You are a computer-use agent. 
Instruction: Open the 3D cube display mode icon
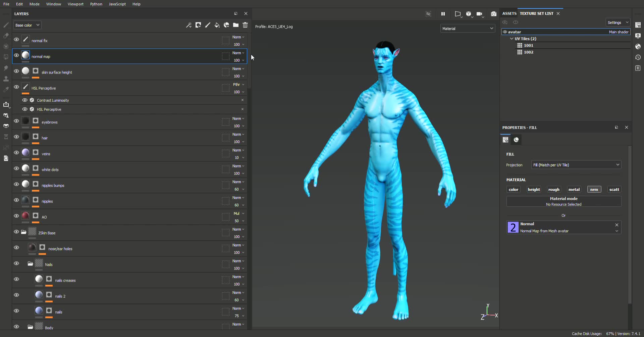(469, 14)
